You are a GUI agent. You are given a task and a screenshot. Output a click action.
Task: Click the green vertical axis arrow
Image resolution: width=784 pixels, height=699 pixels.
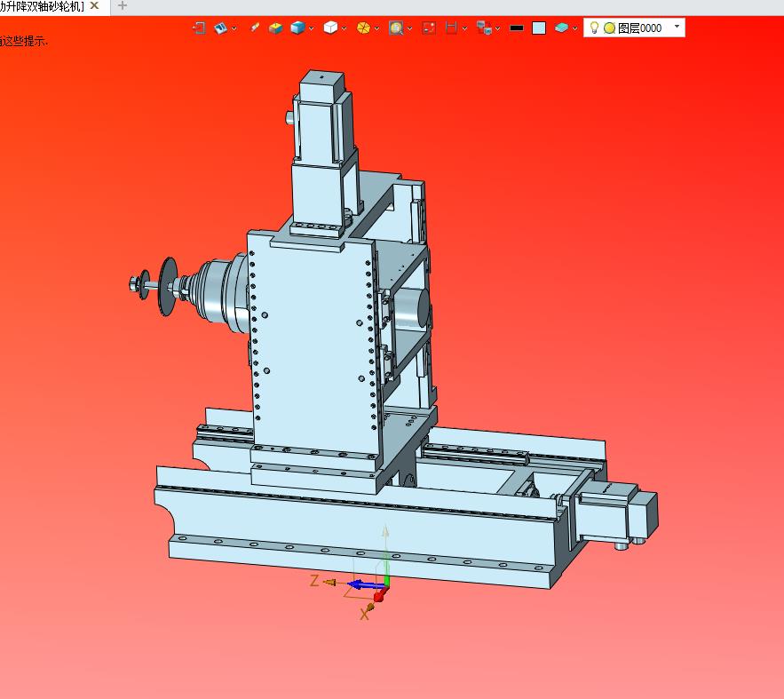[x=386, y=568]
